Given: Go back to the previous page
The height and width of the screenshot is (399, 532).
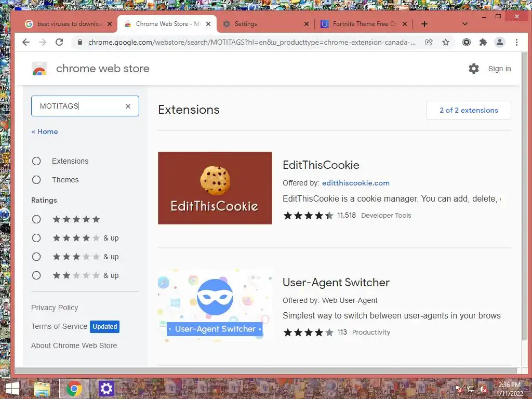Looking at the screenshot, I should coord(26,42).
